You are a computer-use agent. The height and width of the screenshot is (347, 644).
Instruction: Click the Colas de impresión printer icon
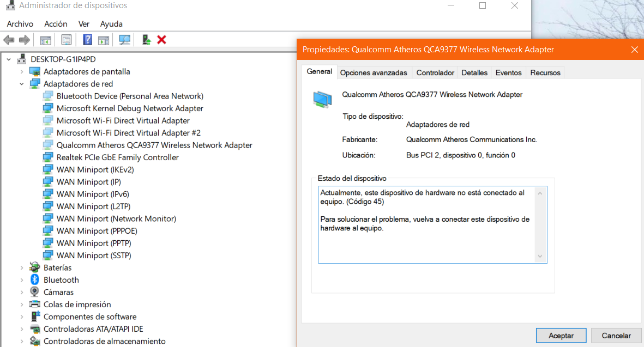click(35, 305)
